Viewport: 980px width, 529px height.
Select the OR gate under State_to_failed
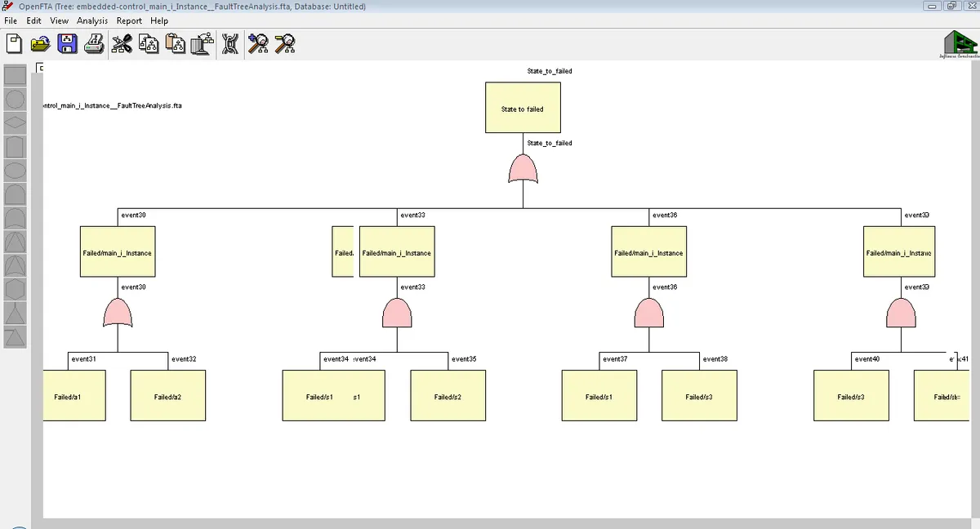pos(523,170)
